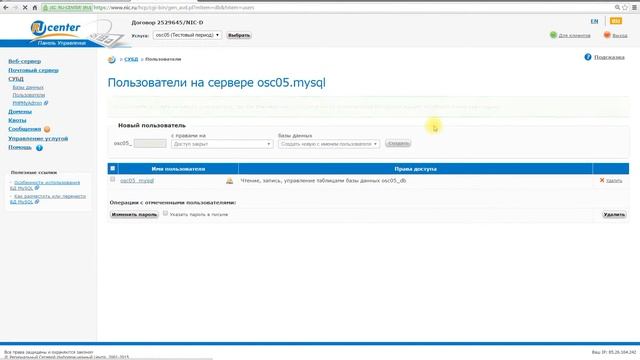The width and height of the screenshot is (640, 360).
Task: Select СУБД in the sidebar menu
Action: [x=16, y=79]
